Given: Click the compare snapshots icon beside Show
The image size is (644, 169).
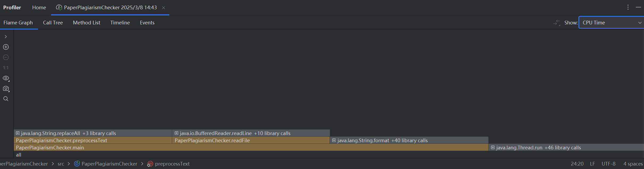Looking at the screenshot, I should click(x=556, y=23).
